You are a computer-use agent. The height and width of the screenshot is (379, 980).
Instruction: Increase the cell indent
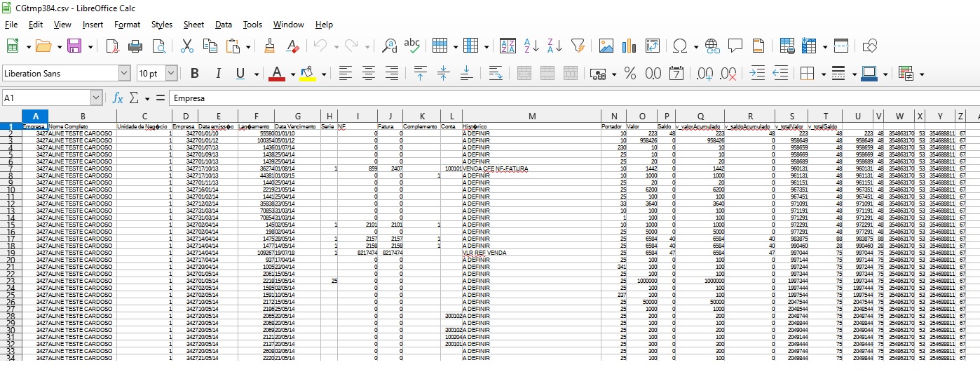click(x=757, y=73)
